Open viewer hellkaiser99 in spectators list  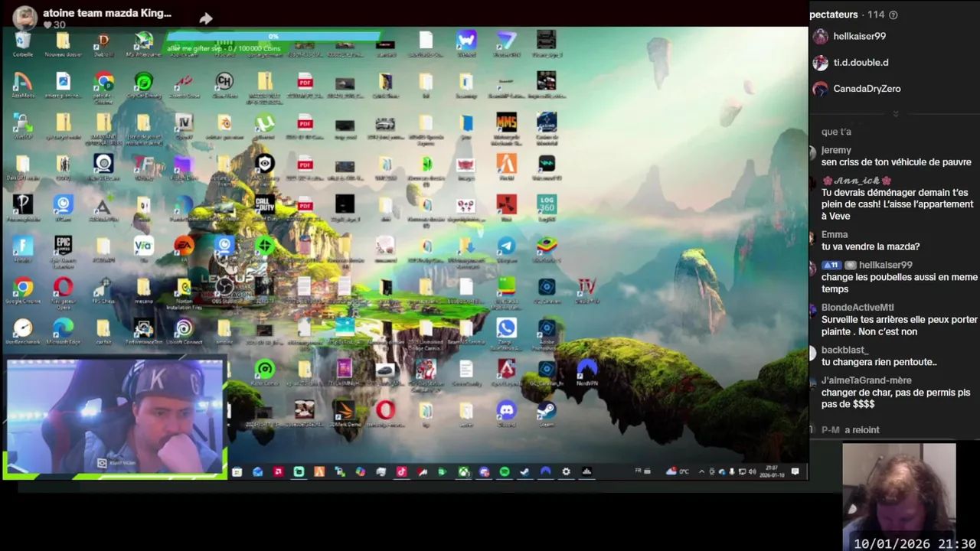pyautogui.click(x=849, y=36)
